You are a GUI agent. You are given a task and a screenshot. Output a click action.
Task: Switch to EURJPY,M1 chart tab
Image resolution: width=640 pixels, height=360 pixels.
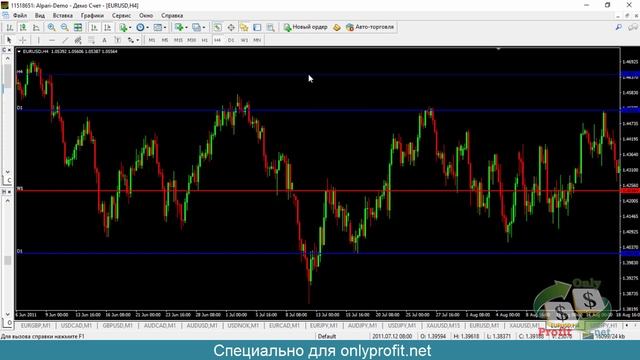(324, 326)
